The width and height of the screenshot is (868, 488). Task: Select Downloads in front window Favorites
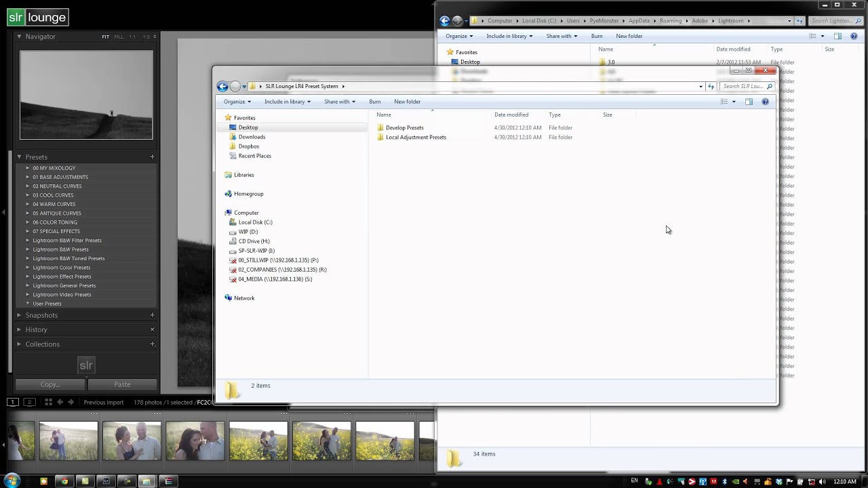pos(252,137)
